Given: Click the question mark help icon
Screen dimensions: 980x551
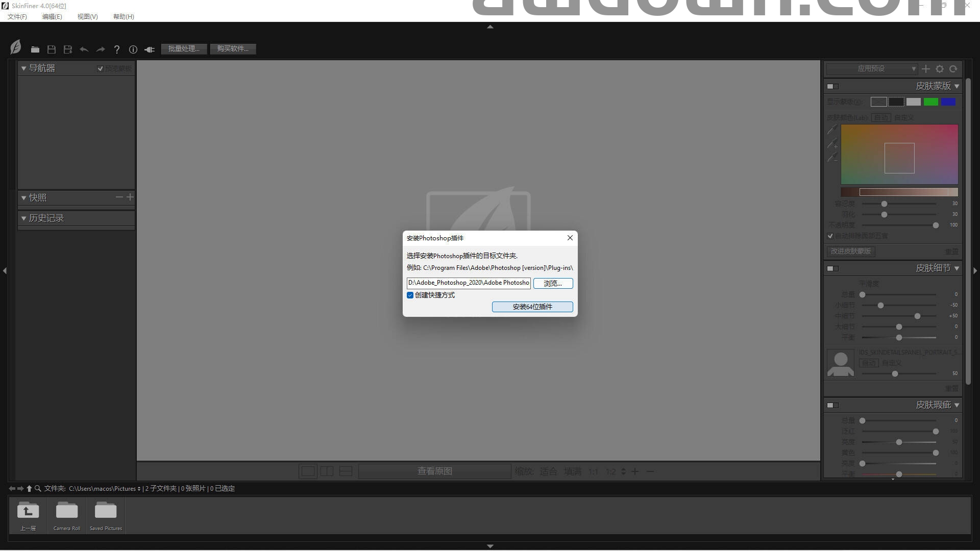Looking at the screenshot, I should (117, 49).
